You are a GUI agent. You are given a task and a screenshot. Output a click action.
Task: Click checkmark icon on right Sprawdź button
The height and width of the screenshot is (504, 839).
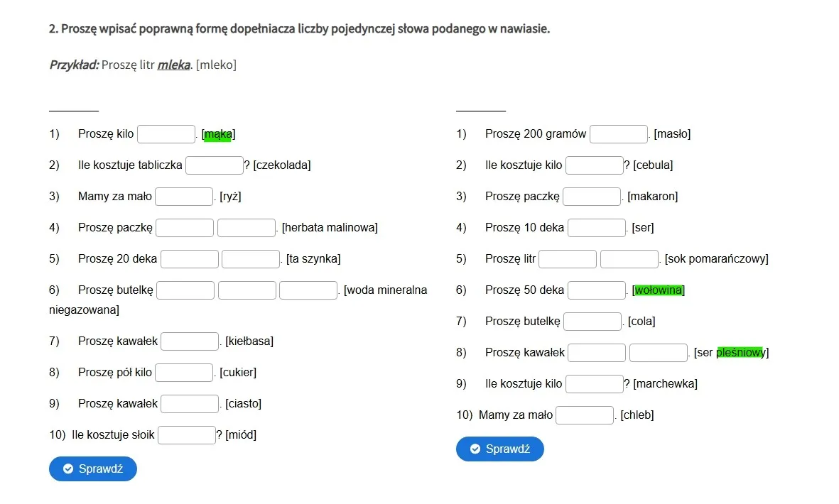click(475, 449)
